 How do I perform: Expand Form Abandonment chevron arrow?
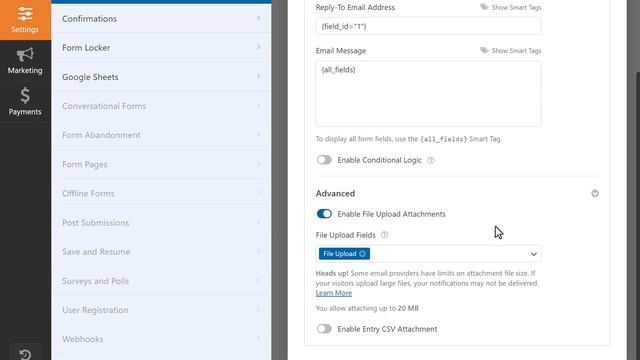tap(258, 135)
